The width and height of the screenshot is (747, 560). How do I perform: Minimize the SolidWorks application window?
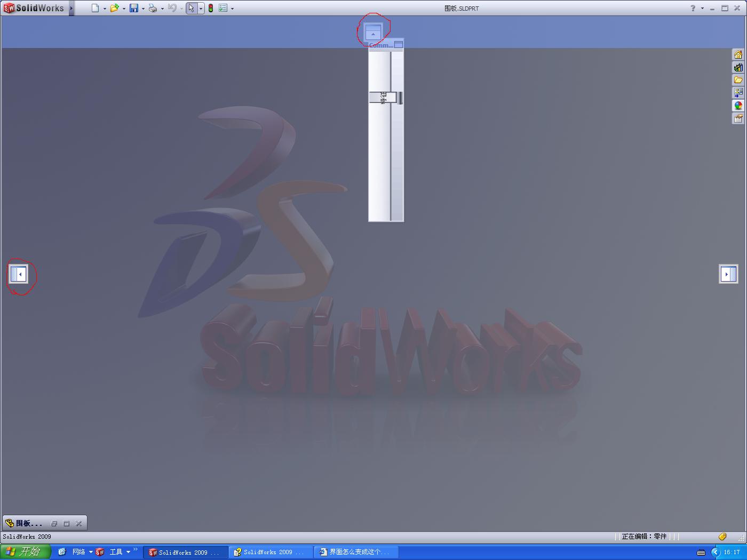712,9
